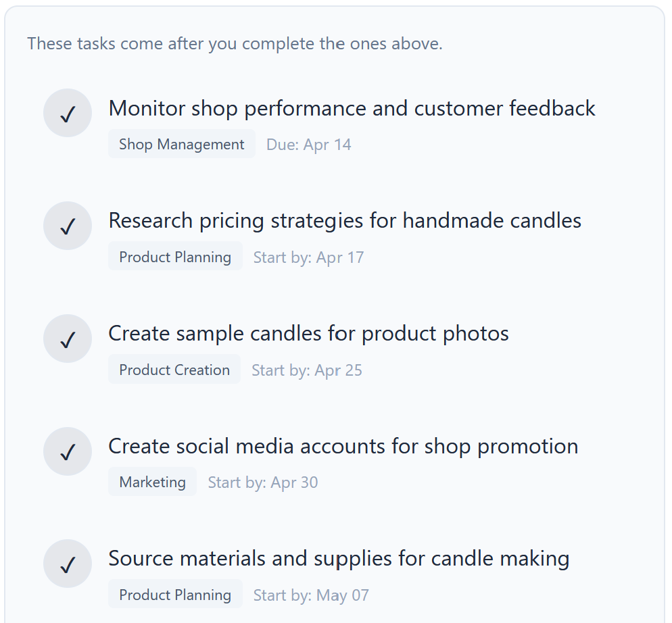Click the checkmark icon beside candle making task
The image size is (672, 623).
point(68,564)
